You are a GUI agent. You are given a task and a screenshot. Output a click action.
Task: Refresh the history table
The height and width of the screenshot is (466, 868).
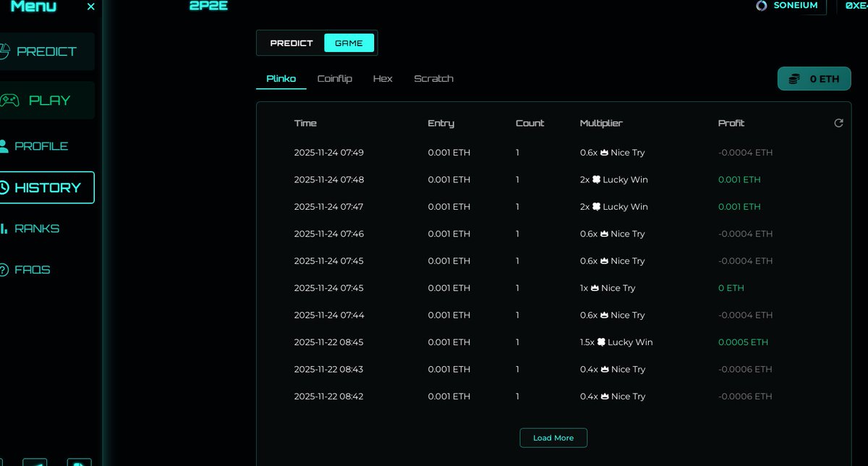click(838, 123)
